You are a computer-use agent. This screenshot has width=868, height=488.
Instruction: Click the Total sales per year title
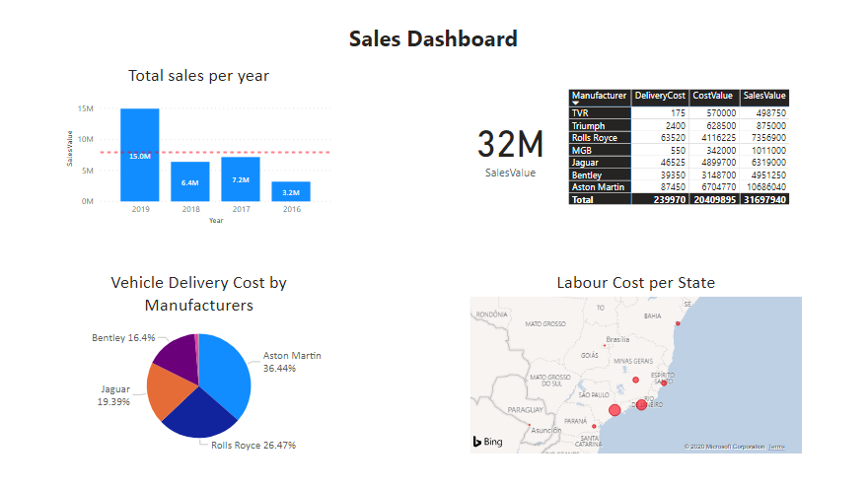point(198,76)
